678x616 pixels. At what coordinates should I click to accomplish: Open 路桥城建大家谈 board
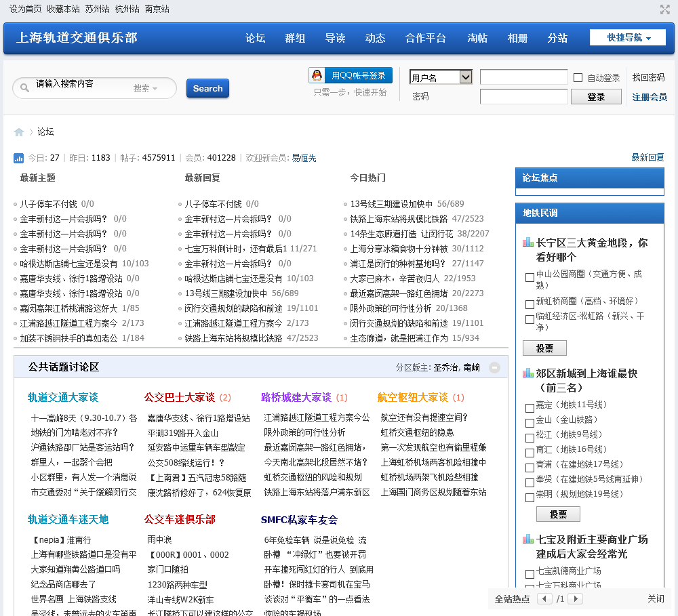pyautogui.click(x=296, y=397)
